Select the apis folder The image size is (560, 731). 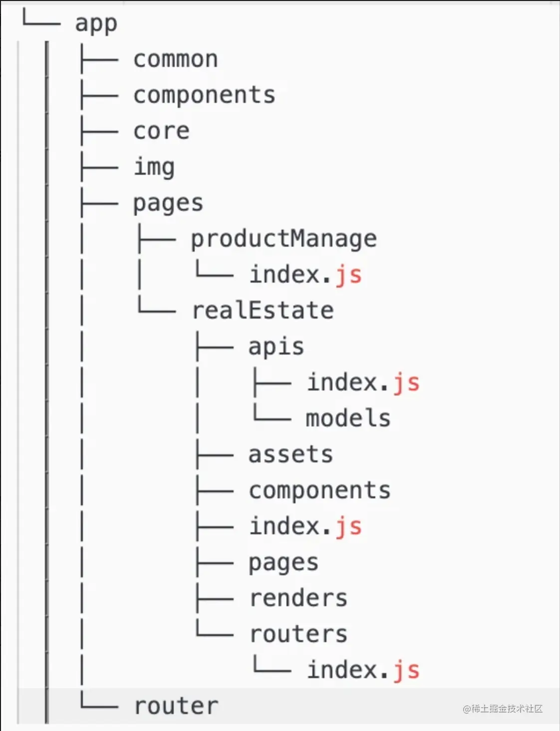pos(276,347)
